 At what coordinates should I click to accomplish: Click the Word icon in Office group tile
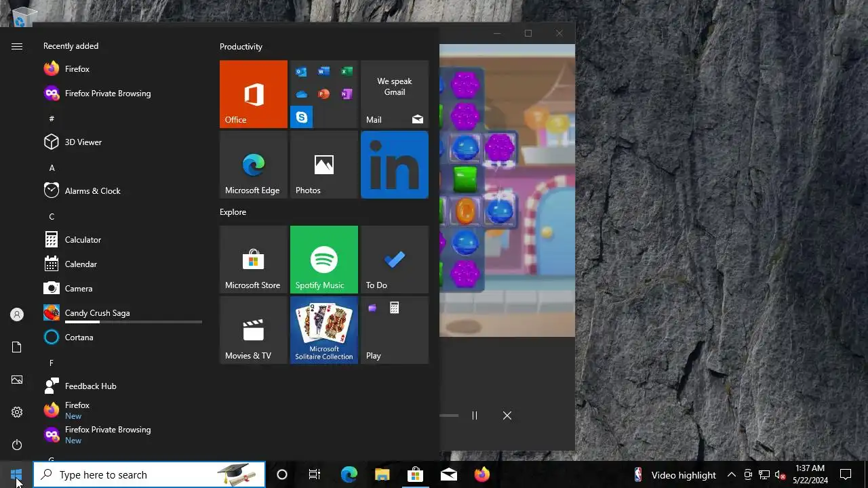tap(323, 72)
